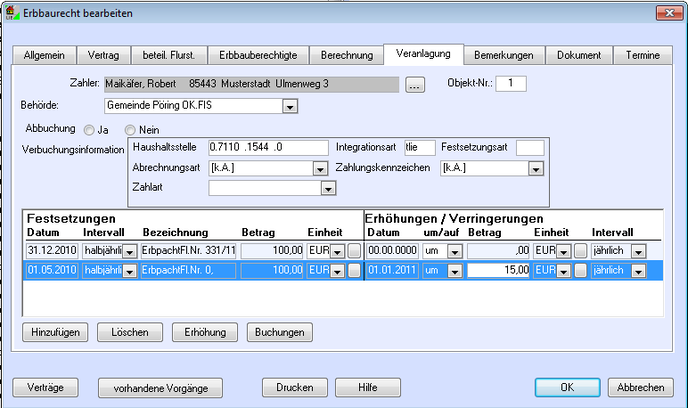Click the app icon in title bar
This screenshot has width=688, height=408.
(12, 12)
